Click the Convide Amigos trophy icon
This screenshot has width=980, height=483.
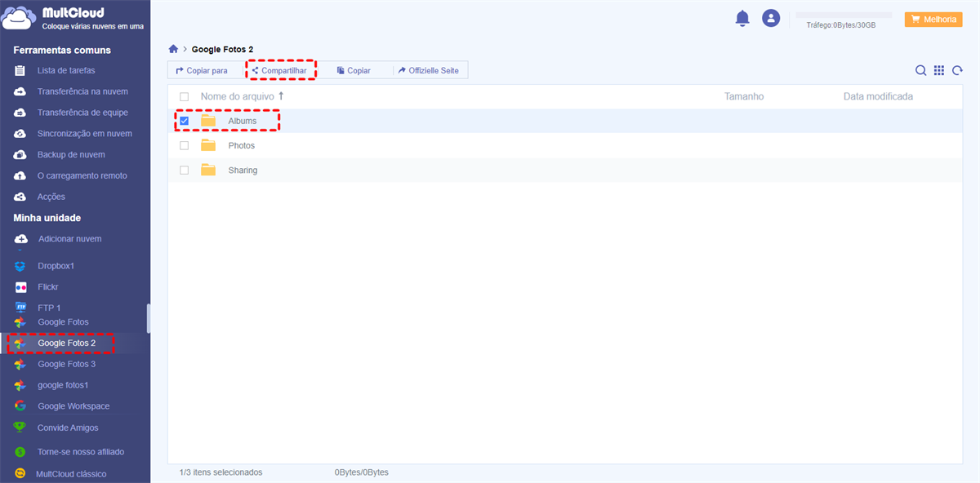pos(20,428)
